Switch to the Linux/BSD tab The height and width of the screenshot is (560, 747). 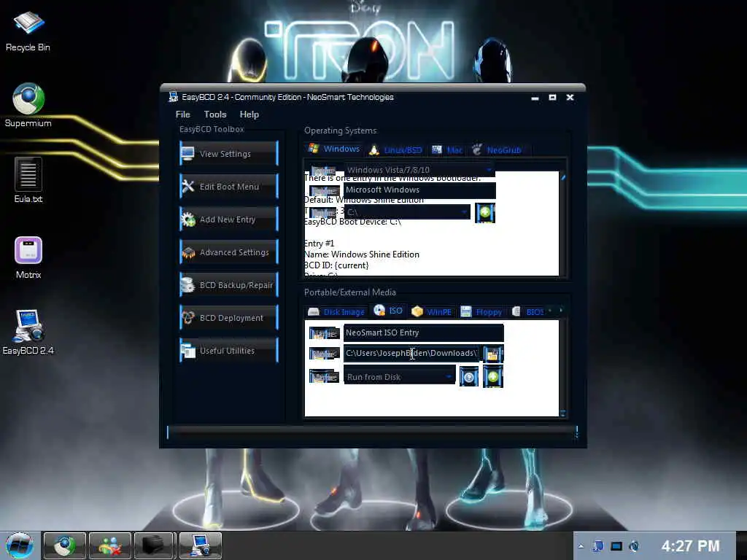(396, 150)
